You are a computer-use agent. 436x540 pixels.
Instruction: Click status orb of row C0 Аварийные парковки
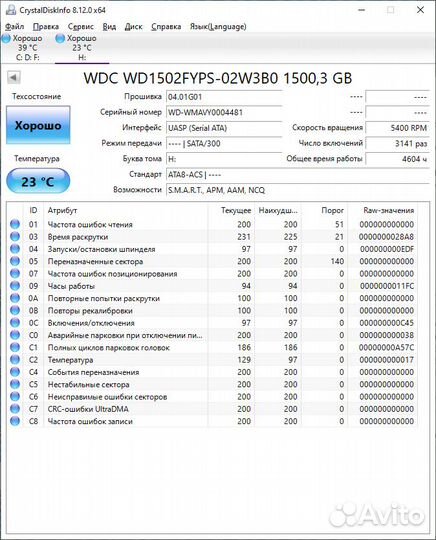[x=15, y=335]
